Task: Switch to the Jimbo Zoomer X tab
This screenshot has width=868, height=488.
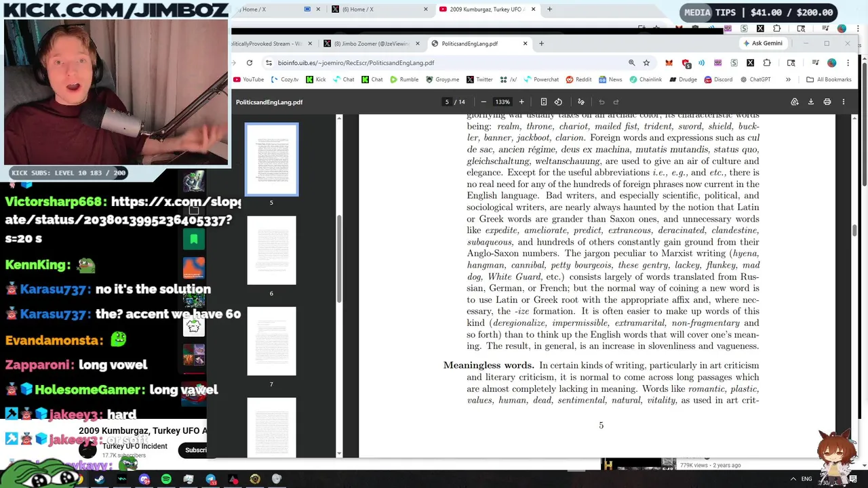Action: (x=371, y=43)
